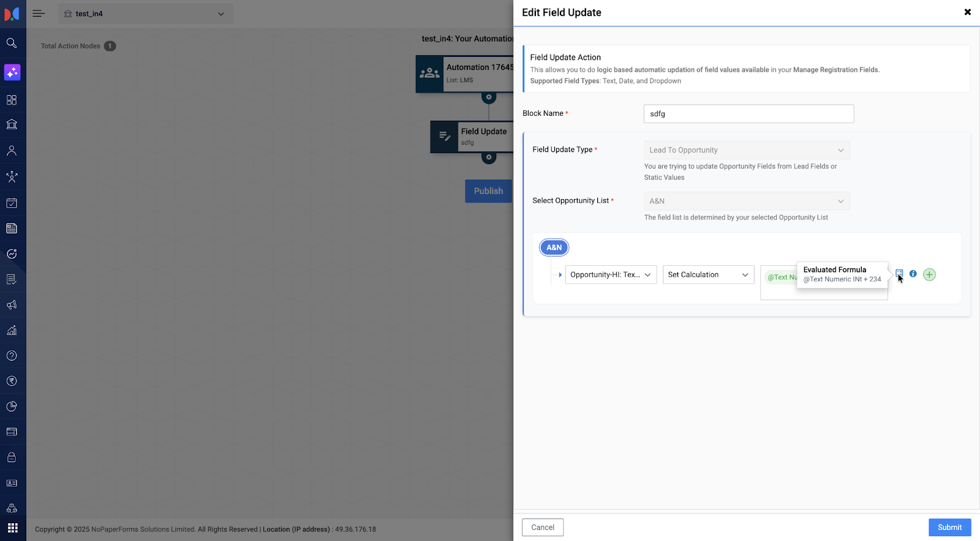Toggle the hamburger menu to collapse the sidebar

(x=39, y=13)
